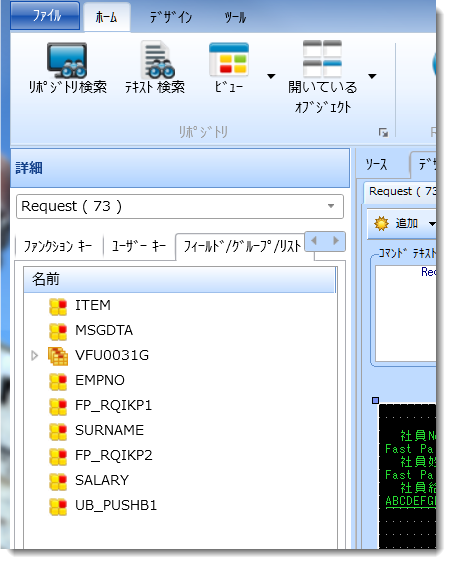Image resolution: width=451 pixels, height=564 pixels.
Task: Expand the VFU0031G tree node
Action: coord(35,356)
